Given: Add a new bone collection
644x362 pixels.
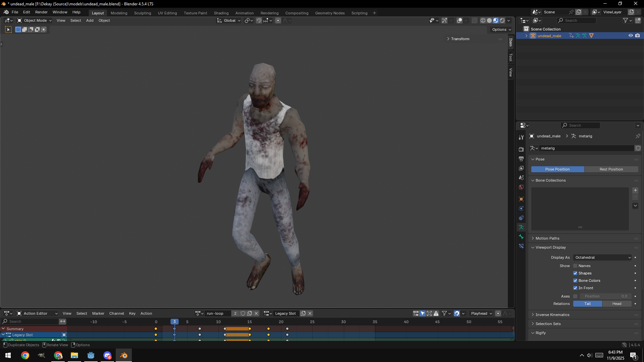Looking at the screenshot, I should 635,190.
